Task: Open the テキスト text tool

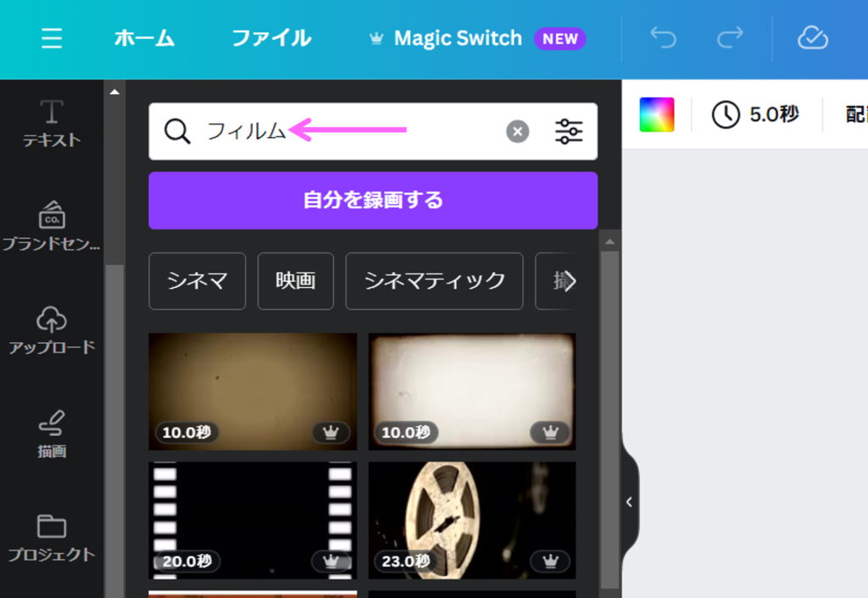Action: pos(52,124)
